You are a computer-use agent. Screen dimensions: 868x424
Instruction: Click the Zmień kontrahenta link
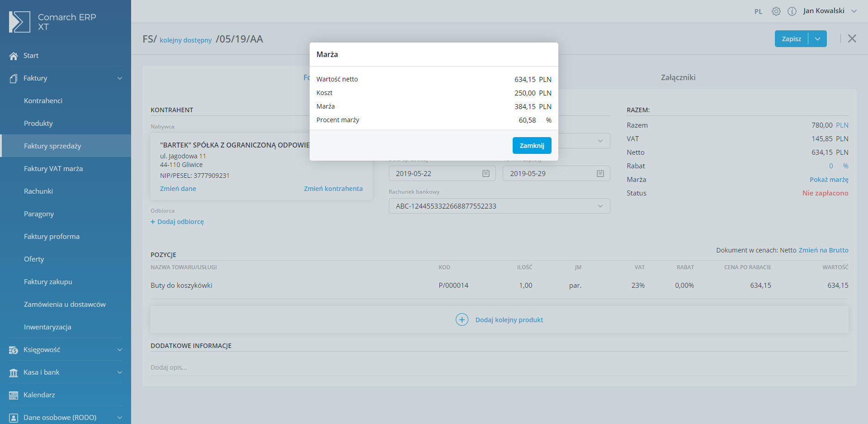click(333, 189)
